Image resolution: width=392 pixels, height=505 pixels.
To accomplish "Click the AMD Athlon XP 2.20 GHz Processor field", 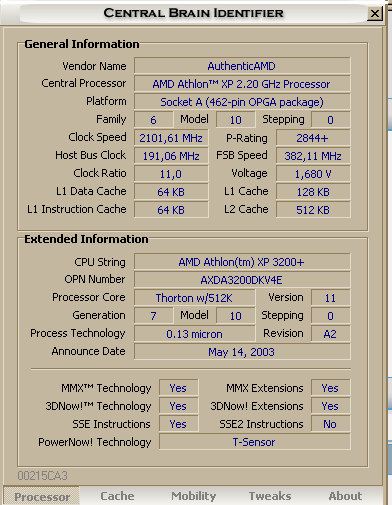I will [242, 84].
